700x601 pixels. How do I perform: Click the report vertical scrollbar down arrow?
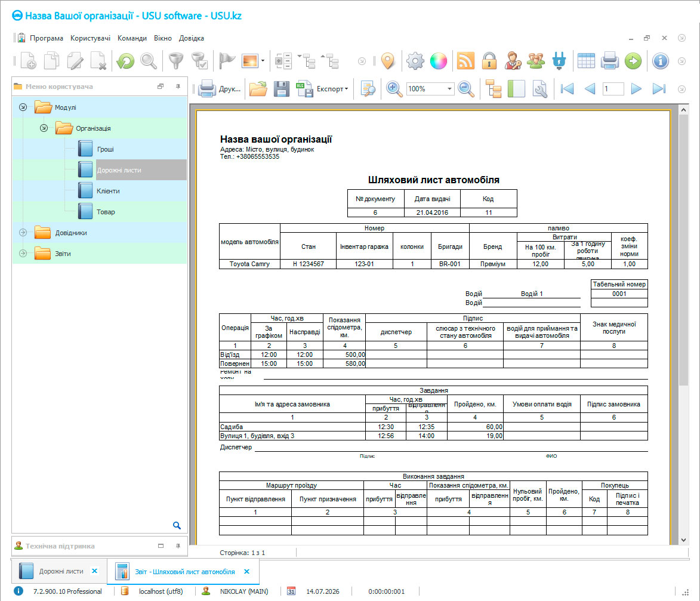click(x=683, y=540)
